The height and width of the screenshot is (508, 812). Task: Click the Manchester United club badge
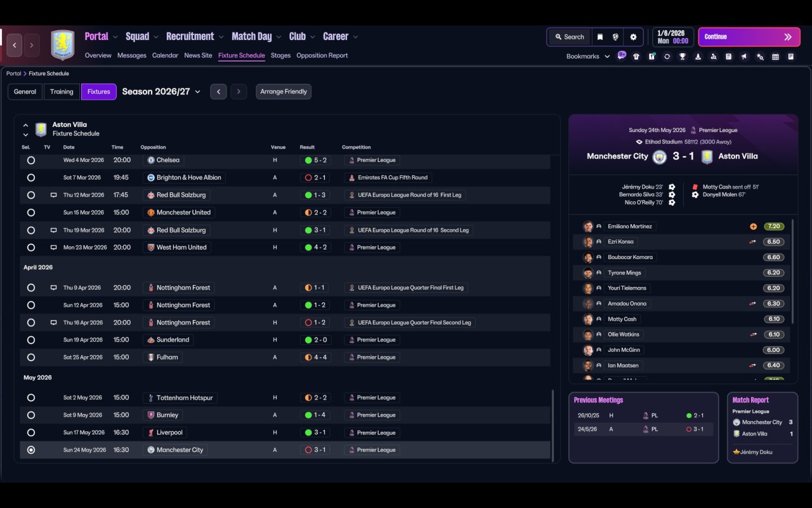click(x=151, y=213)
